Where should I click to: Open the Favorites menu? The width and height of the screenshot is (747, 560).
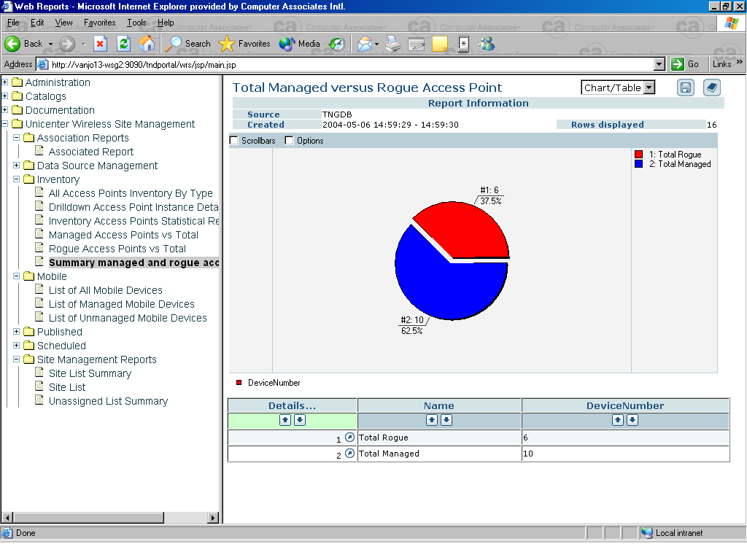[99, 23]
